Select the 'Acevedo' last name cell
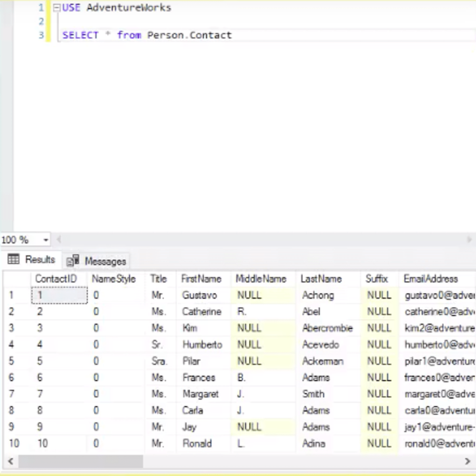 click(328, 345)
